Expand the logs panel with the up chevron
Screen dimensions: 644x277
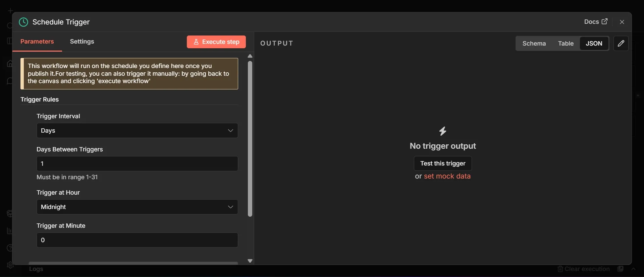[x=633, y=269]
